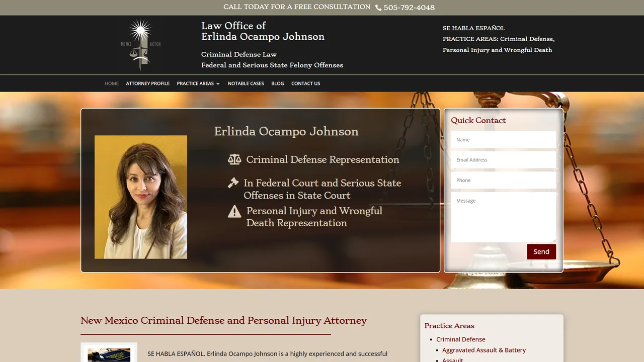Screen dimensions: 644x362
Task: Click warning triangle icon beside Personal Injury
Action: [x=234, y=211]
